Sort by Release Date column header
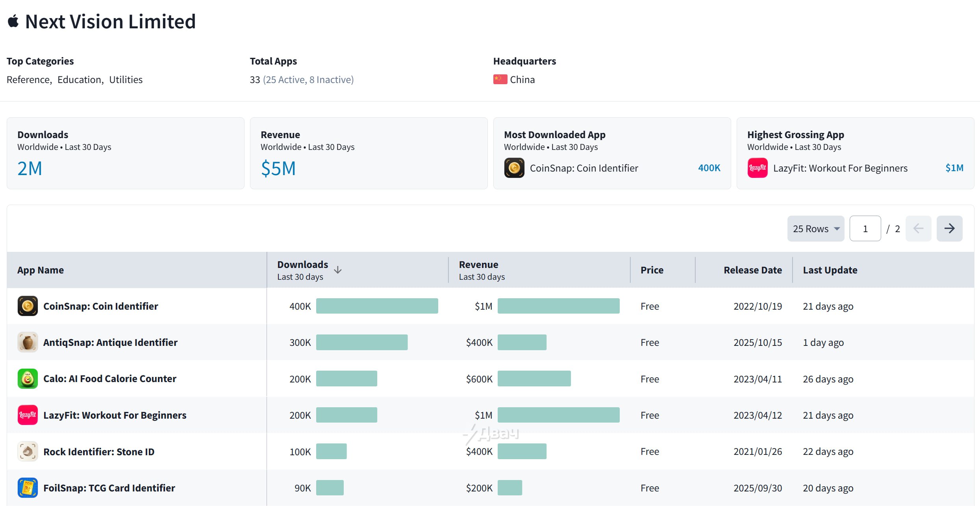 point(752,270)
